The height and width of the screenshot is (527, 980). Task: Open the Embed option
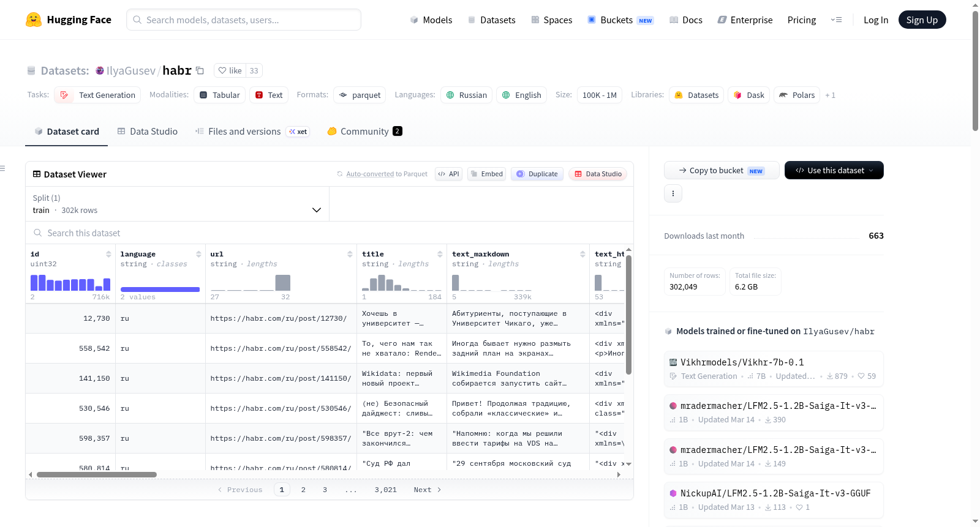pyautogui.click(x=486, y=174)
